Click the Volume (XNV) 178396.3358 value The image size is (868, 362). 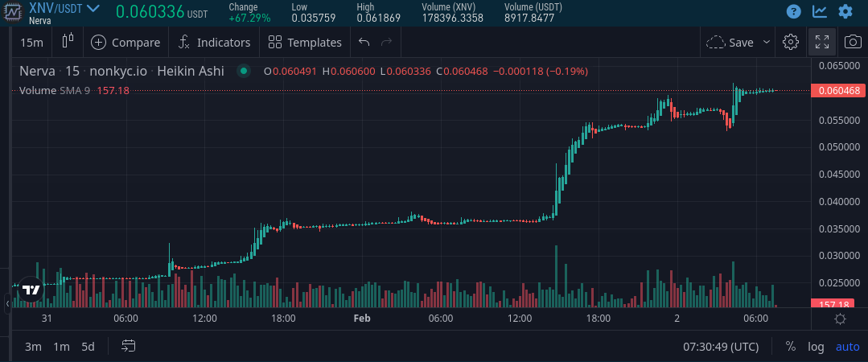pos(453,18)
